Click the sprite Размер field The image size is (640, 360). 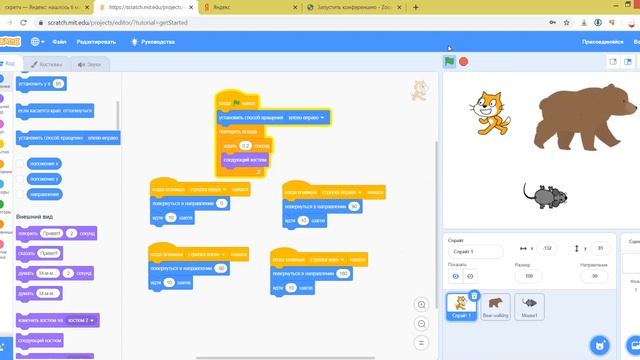point(529,276)
